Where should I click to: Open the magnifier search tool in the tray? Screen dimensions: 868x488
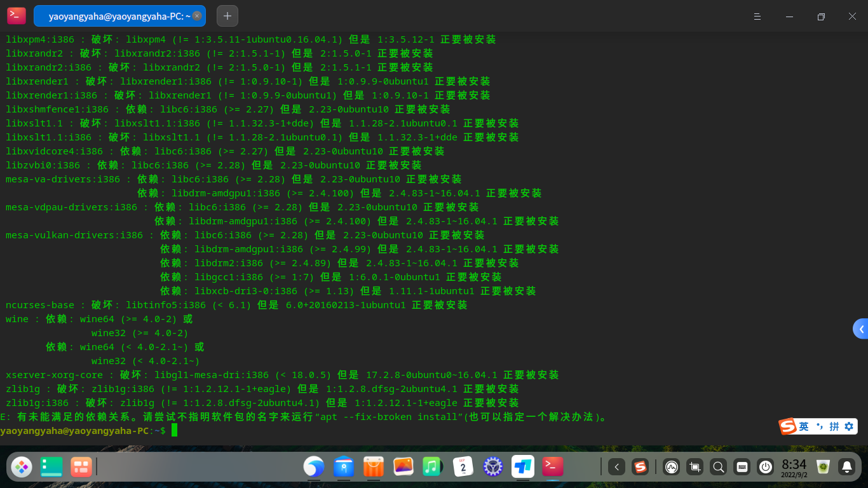[x=718, y=467]
